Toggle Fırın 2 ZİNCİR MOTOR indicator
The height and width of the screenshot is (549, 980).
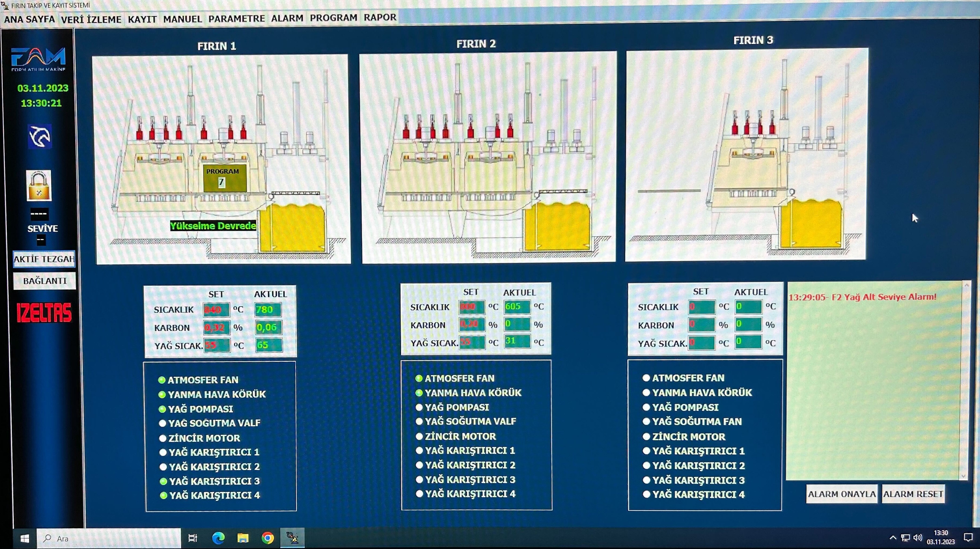[x=419, y=436]
